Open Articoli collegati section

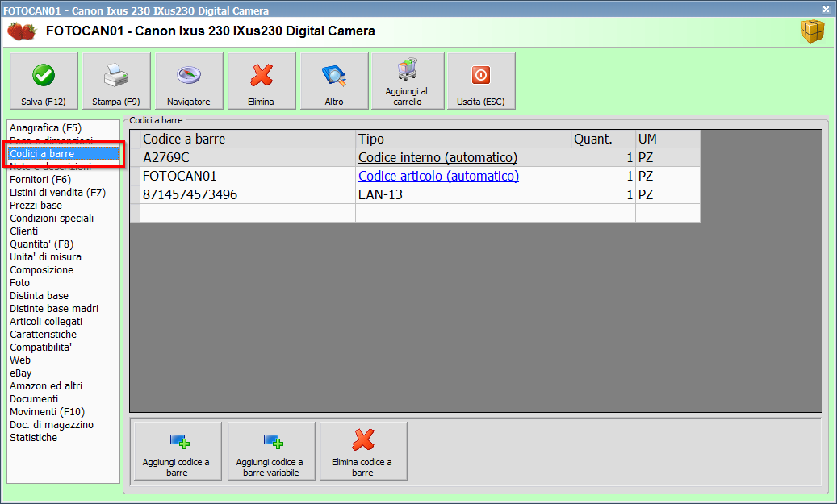(46, 322)
